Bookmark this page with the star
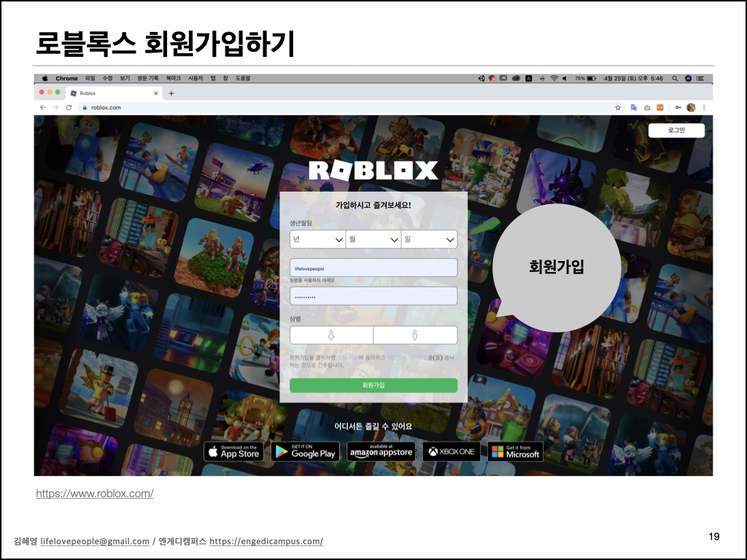This screenshot has height=560, width=747. pyautogui.click(x=618, y=108)
